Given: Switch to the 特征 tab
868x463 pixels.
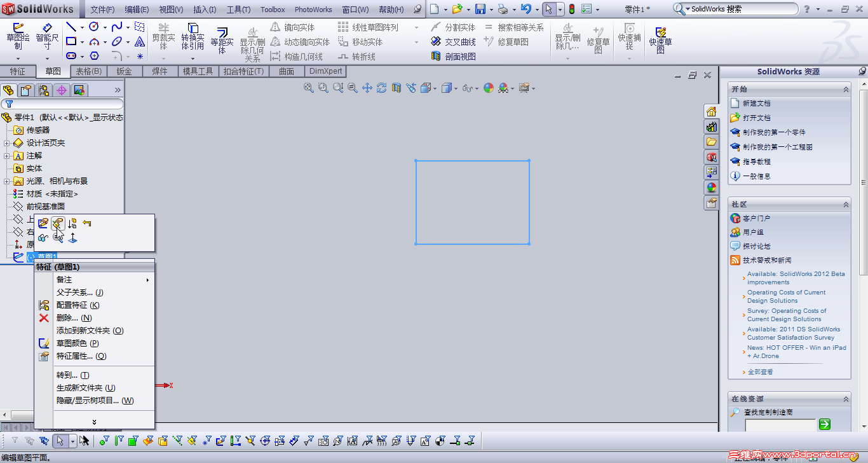Looking at the screenshot, I should (x=18, y=71).
